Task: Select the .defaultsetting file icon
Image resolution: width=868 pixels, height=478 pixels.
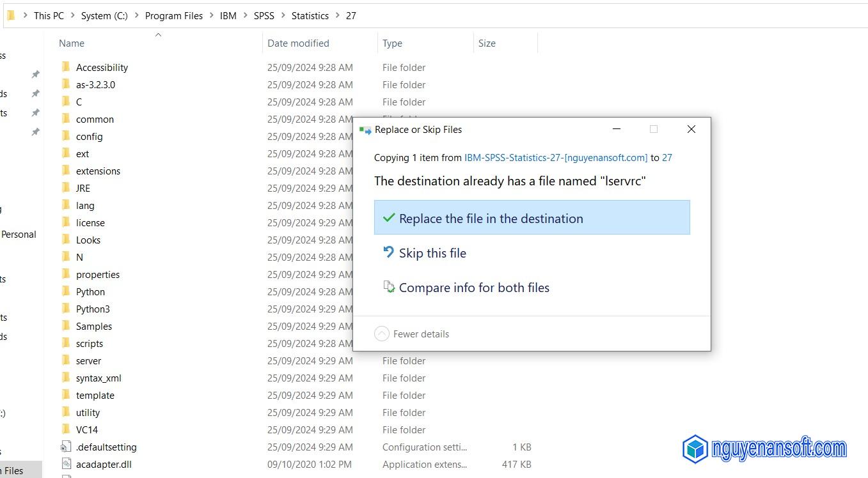Action: point(66,447)
